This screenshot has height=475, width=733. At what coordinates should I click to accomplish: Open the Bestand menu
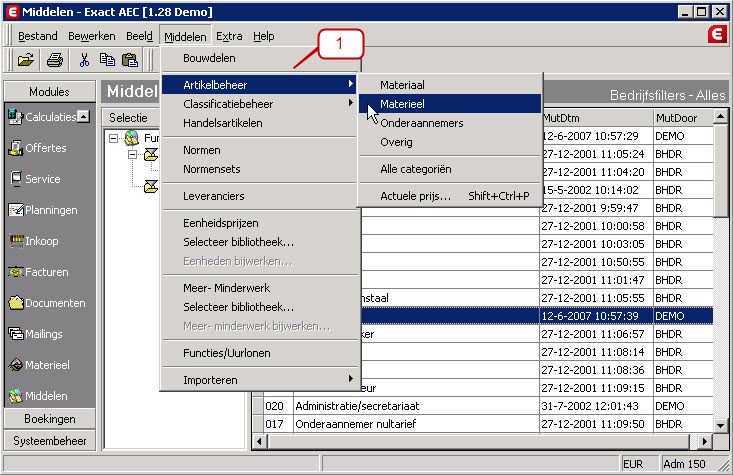click(37, 36)
